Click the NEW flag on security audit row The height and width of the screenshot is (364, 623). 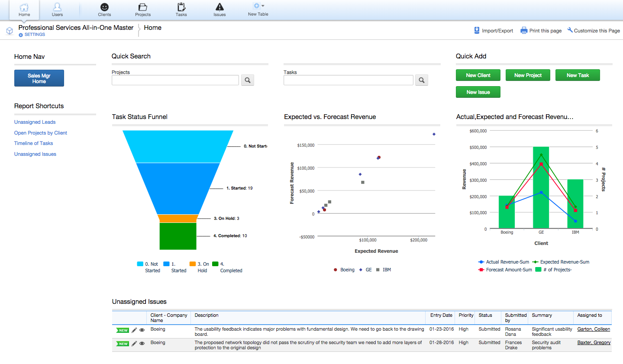pyautogui.click(x=123, y=344)
